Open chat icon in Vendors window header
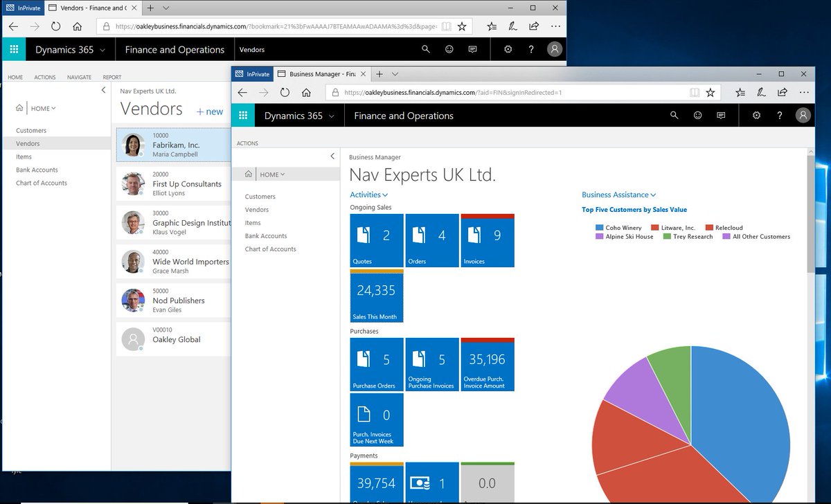 (472, 49)
